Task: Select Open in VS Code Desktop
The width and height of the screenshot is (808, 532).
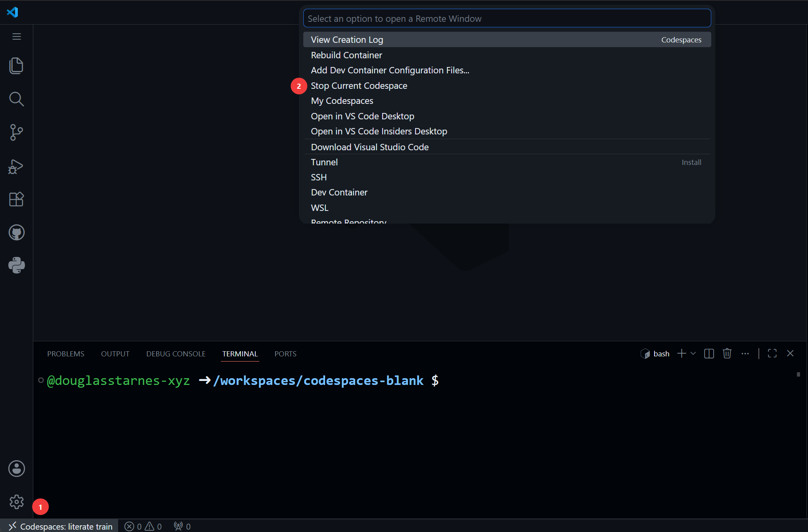Action: [x=507, y=116]
